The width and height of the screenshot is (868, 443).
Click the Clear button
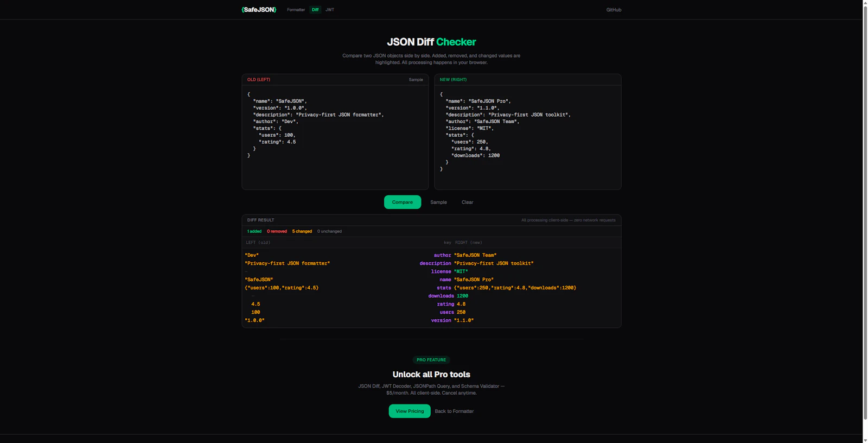tap(467, 202)
